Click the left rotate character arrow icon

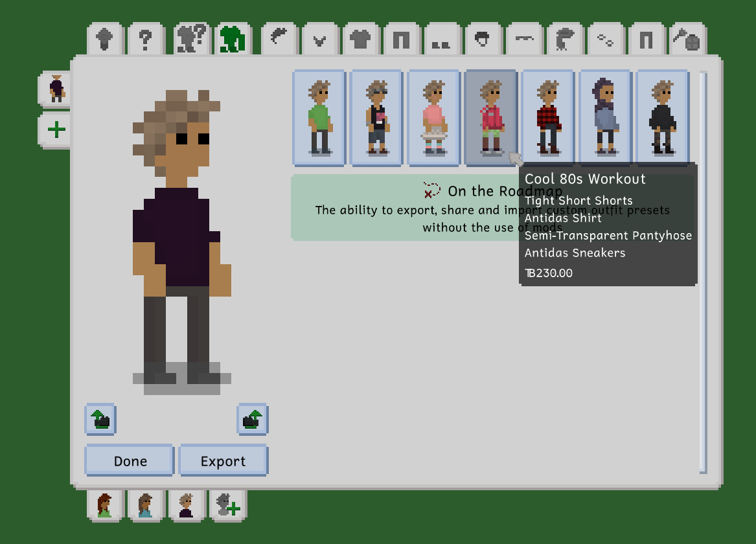100,420
